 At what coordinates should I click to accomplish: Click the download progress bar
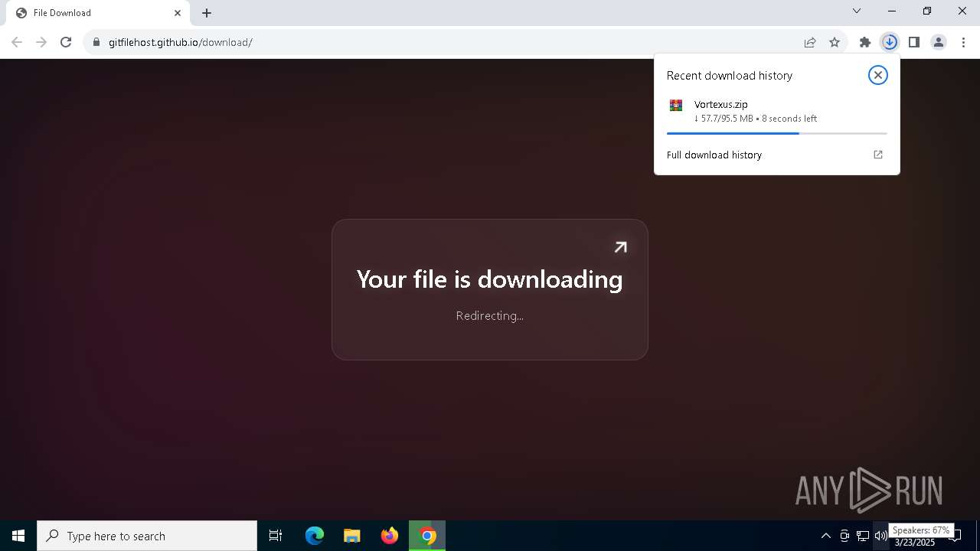click(776, 133)
